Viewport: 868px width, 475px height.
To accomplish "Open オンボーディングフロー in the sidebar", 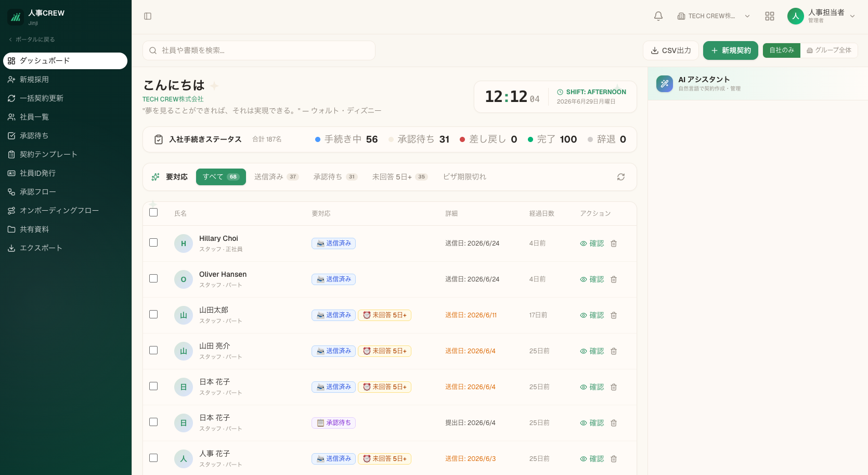I will coord(65,211).
